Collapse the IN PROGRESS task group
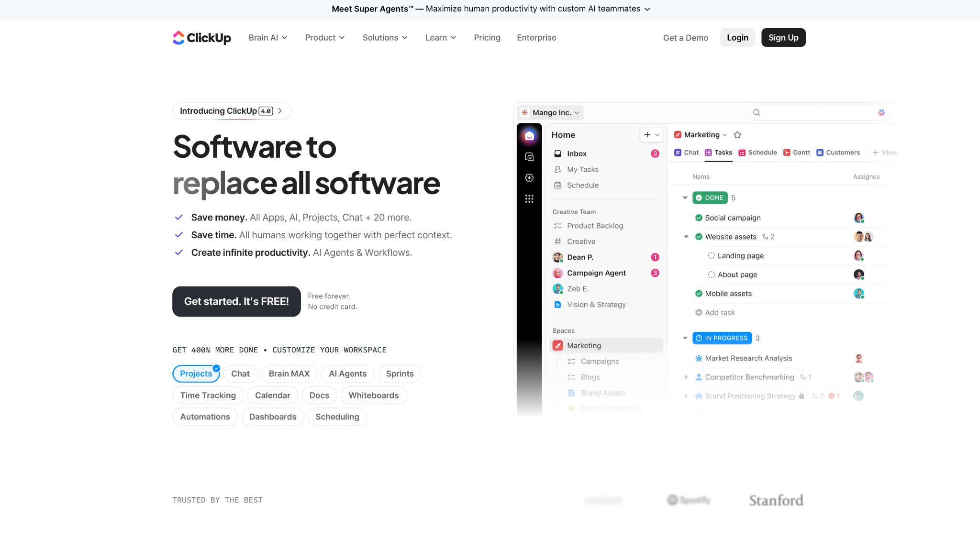 click(685, 338)
